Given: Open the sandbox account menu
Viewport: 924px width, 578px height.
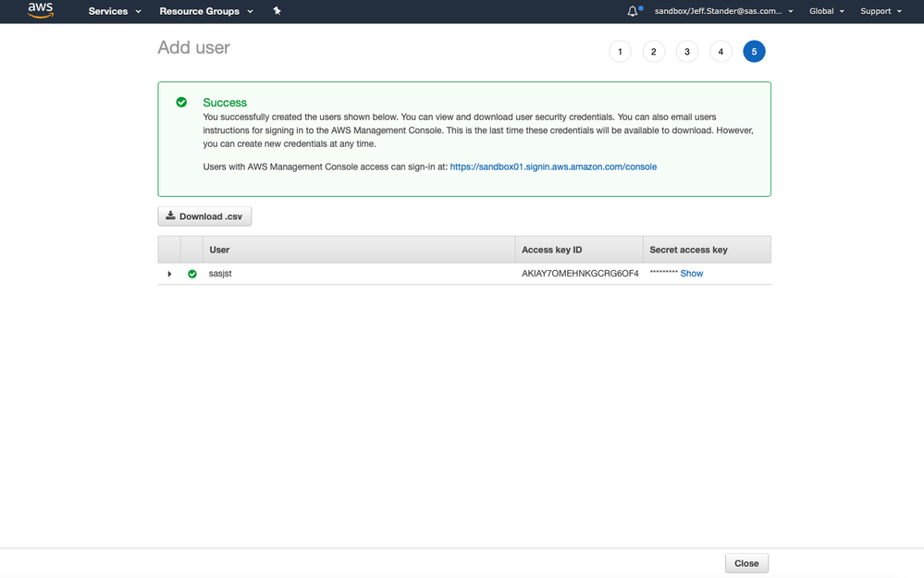Looking at the screenshot, I should click(x=723, y=11).
